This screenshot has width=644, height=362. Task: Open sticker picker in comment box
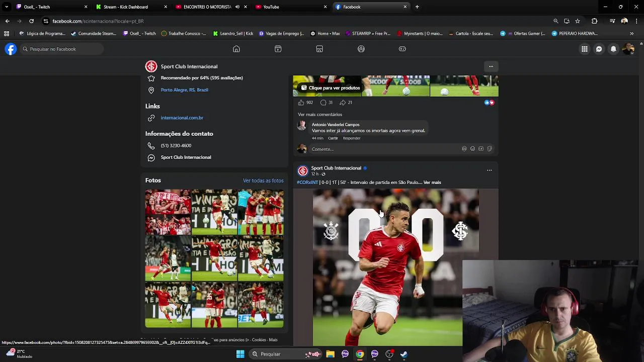490,149
